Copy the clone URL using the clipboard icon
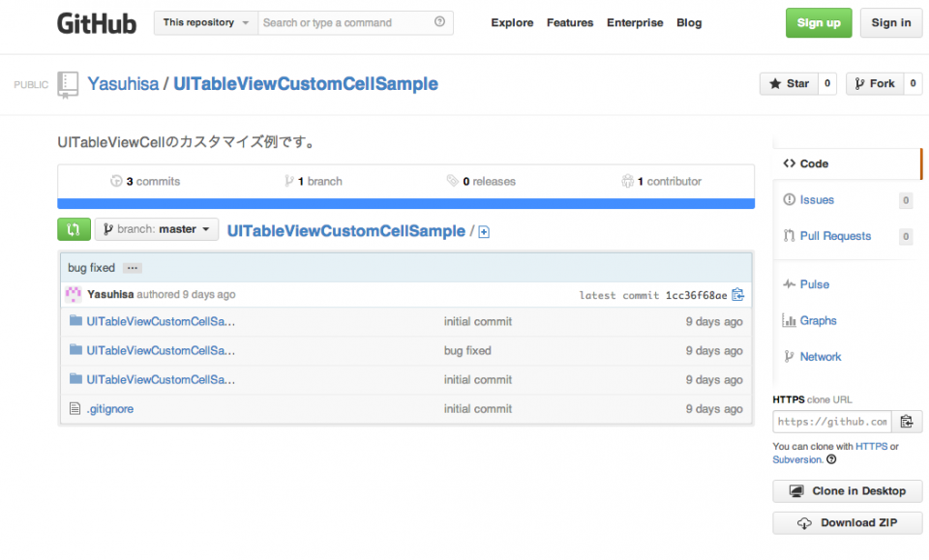The image size is (929, 560). point(907,421)
